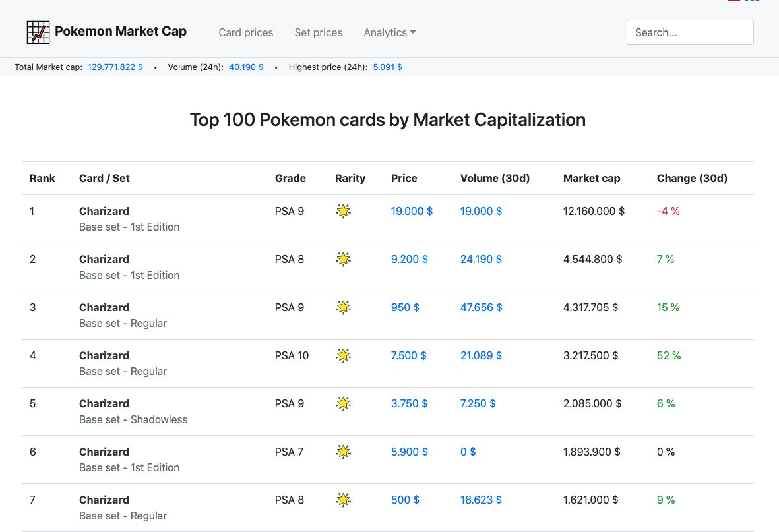The width and height of the screenshot is (779, 532).
Task: Click the Change (30d) column header
Action: pos(692,179)
